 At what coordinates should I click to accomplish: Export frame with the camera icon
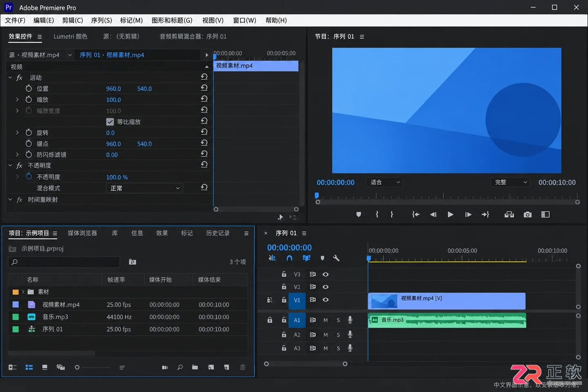point(528,214)
